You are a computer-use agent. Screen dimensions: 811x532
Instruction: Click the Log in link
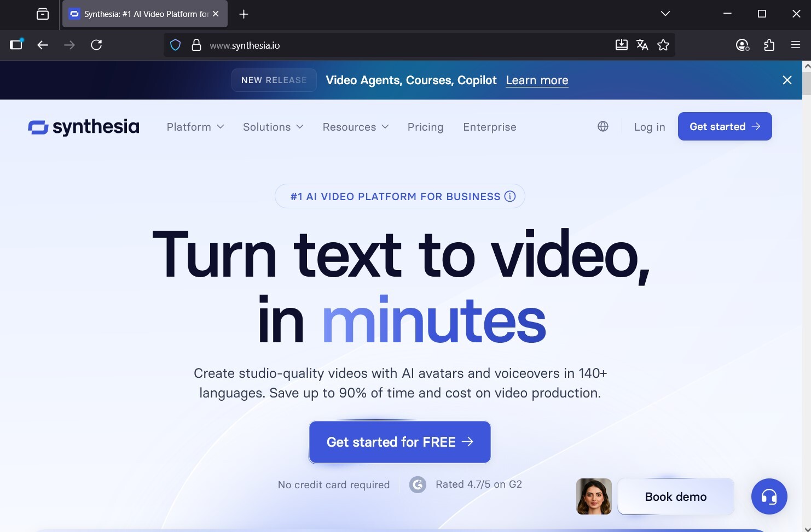pos(650,127)
